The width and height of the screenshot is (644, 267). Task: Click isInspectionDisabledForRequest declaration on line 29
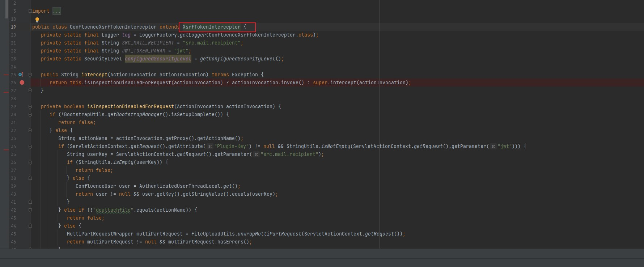(131, 106)
